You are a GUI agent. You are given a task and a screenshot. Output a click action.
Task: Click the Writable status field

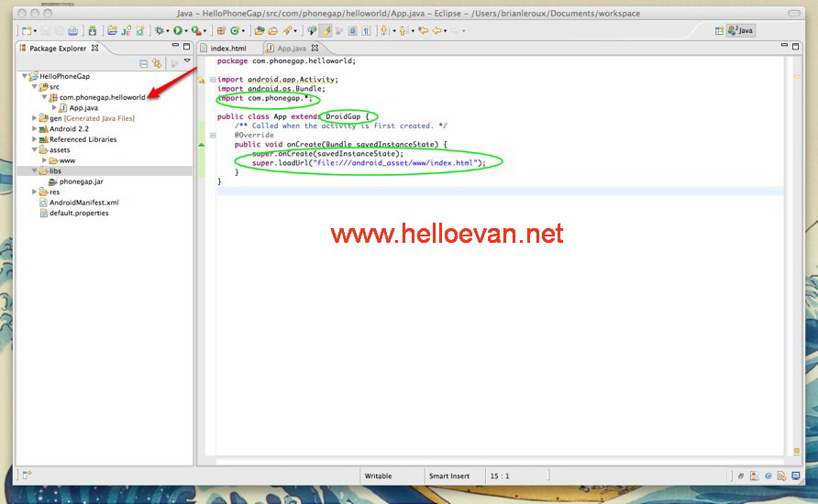tap(378, 476)
